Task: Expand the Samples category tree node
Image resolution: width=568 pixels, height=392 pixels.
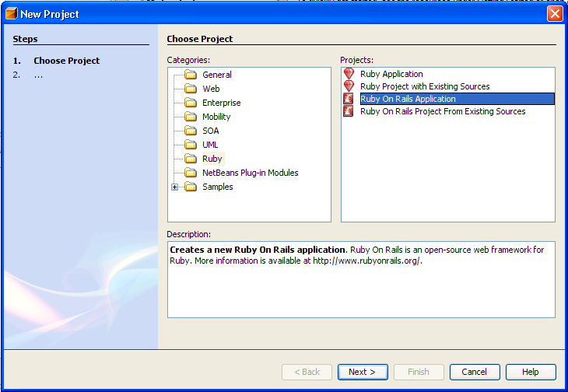Action: click(x=174, y=187)
